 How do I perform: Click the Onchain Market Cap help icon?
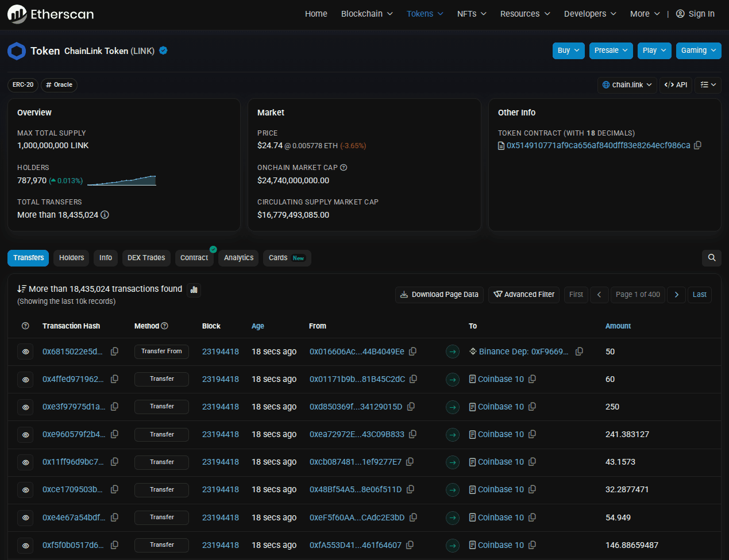point(344,168)
